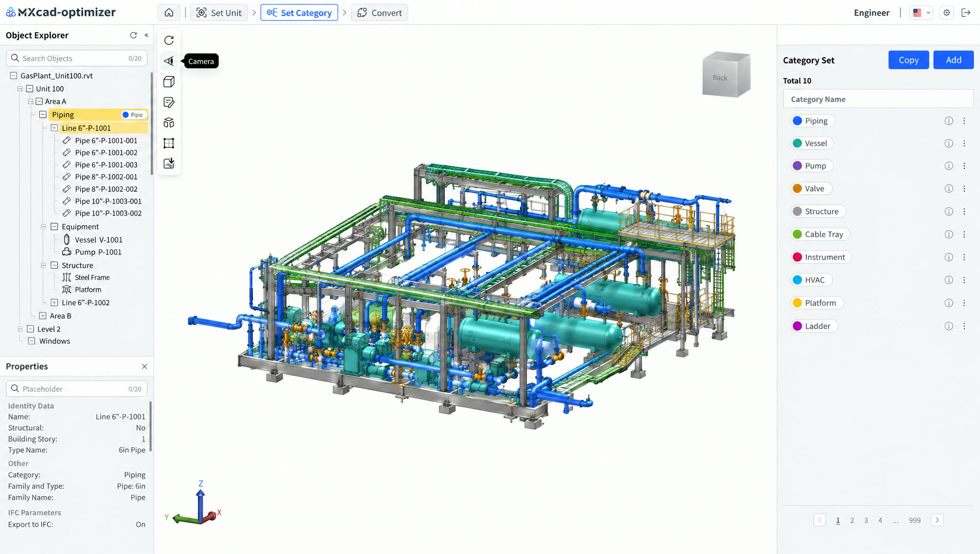Click the red Instrument color swatch
The height and width of the screenshot is (554, 980).
797,258
